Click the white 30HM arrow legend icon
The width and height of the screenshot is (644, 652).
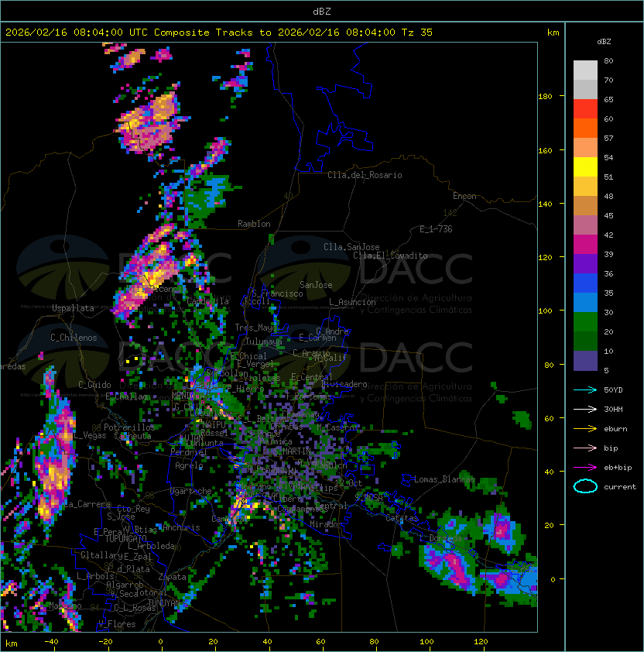point(585,409)
